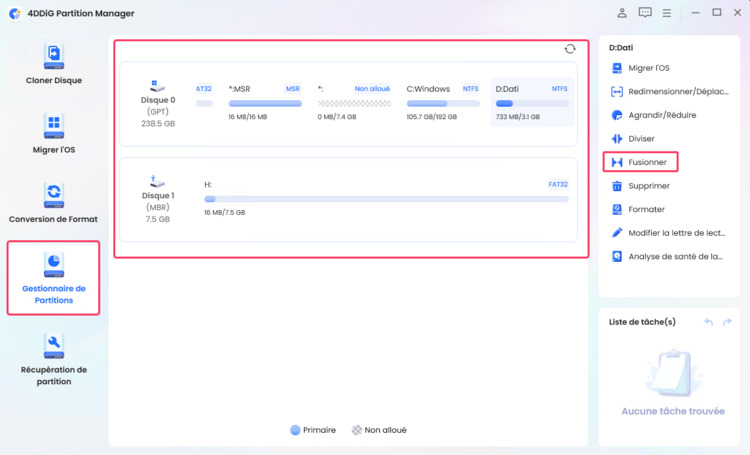Click the Primaire legend marker
Viewport: 750px width, 455px height.
[x=295, y=430]
